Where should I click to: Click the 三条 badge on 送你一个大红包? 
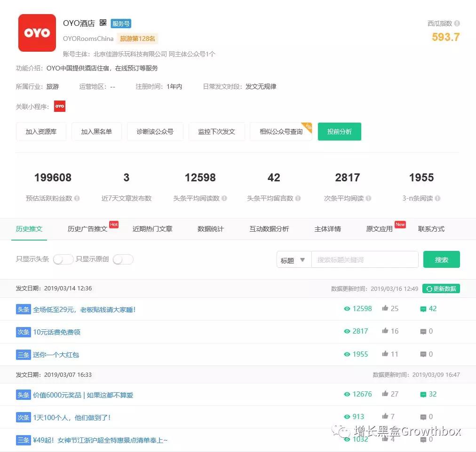pos(24,355)
